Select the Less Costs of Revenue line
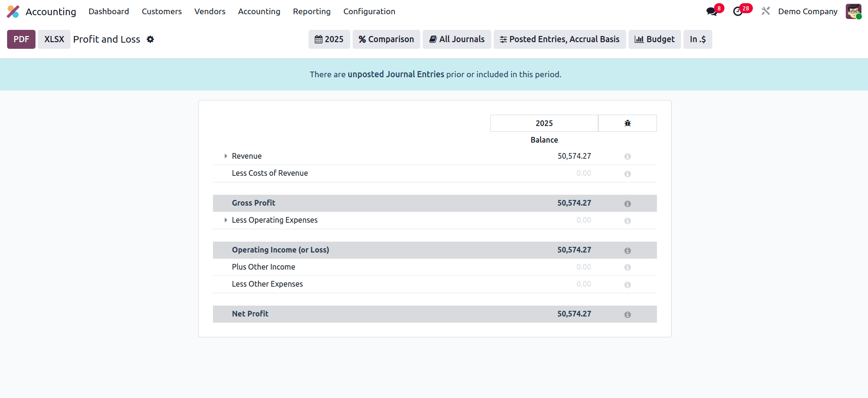The image size is (868, 398). tap(270, 173)
